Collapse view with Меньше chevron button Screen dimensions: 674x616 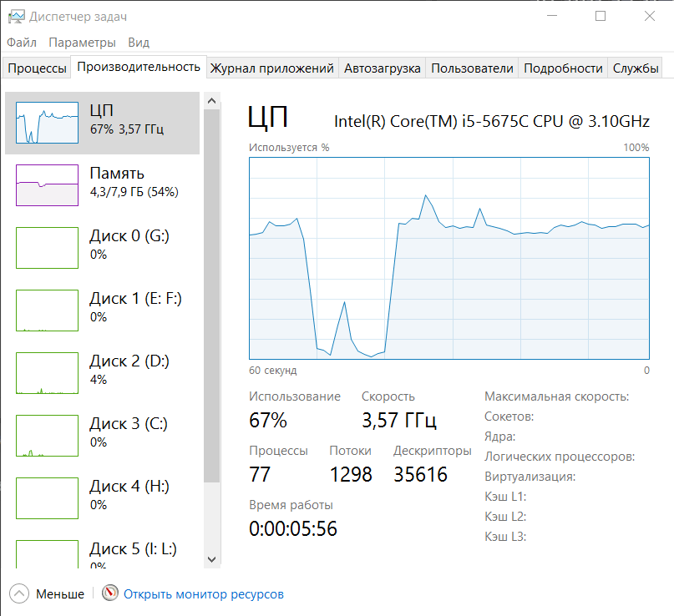[x=19, y=593]
